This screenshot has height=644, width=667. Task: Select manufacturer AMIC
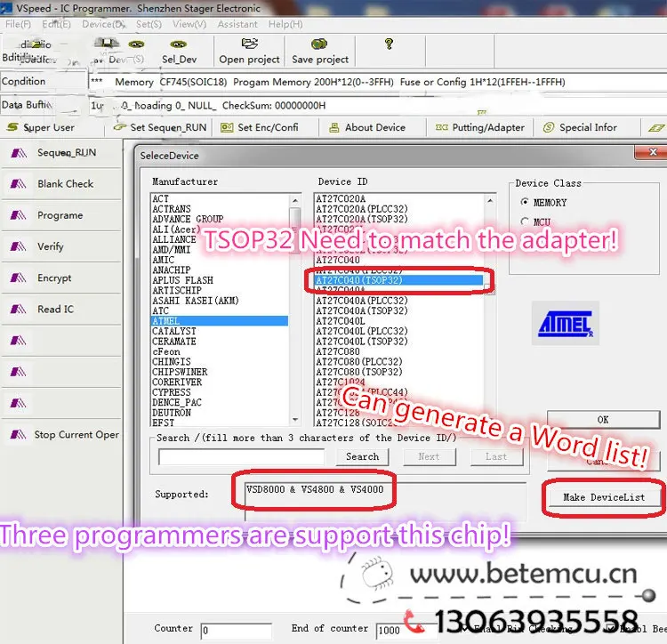point(163,260)
